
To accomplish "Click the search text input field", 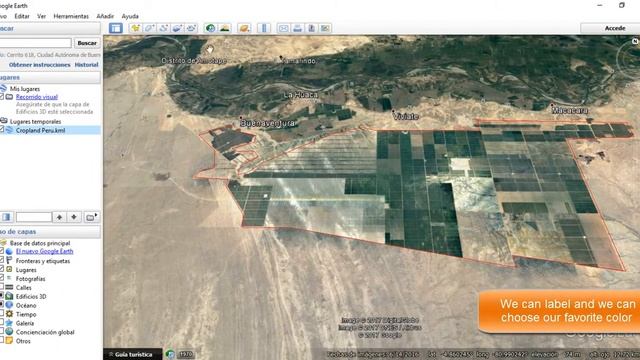I will tap(35, 43).
